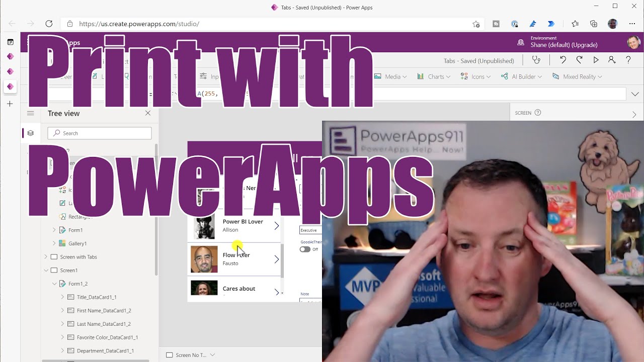
Task: Open the Mixed Reality dropdown
Action: tap(577, 76)
